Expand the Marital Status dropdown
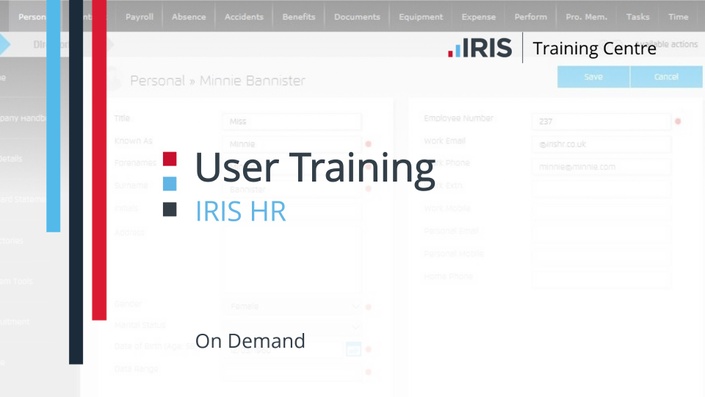The width and height of the screenshot is (705, 397). [x=292, y=326]
